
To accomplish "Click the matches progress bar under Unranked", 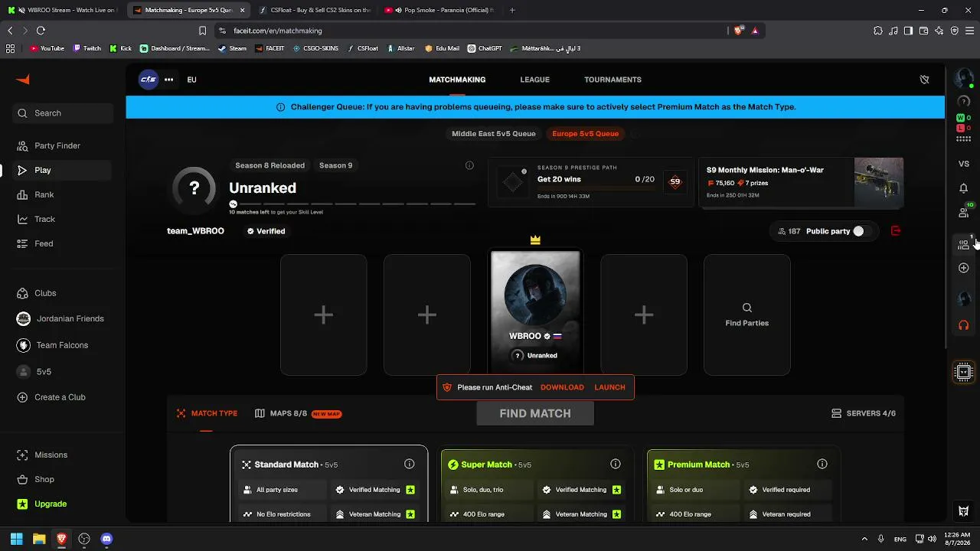I will coord(353,204).
